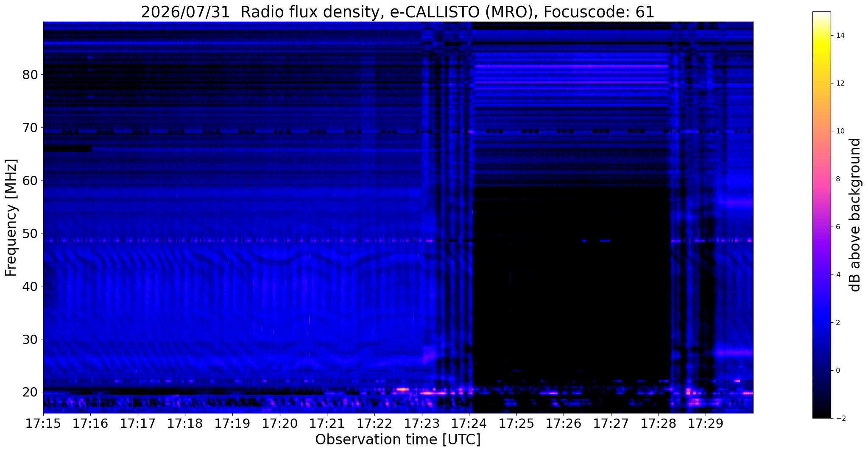Click the 17:23 time tick label
868x452 pixels.
coord(421,424)
